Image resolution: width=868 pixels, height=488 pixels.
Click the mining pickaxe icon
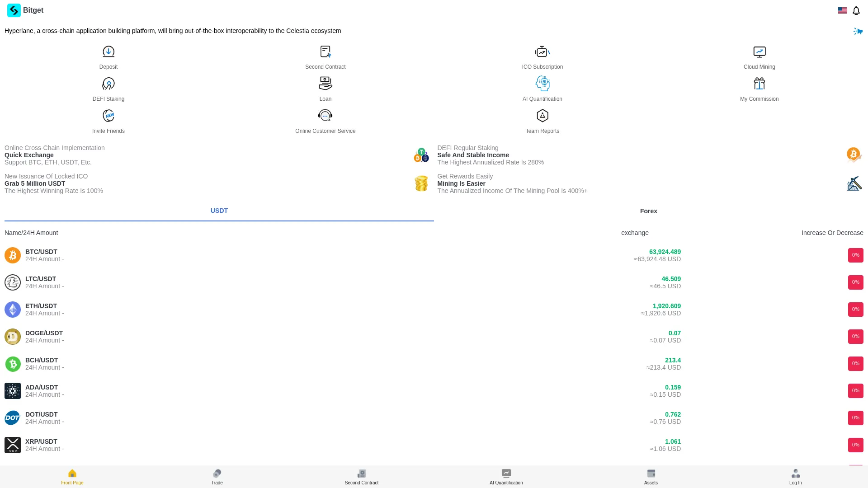854,183
